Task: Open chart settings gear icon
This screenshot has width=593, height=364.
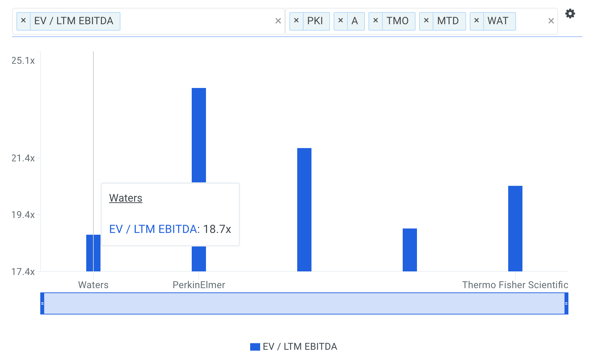Action: [570, 14]
